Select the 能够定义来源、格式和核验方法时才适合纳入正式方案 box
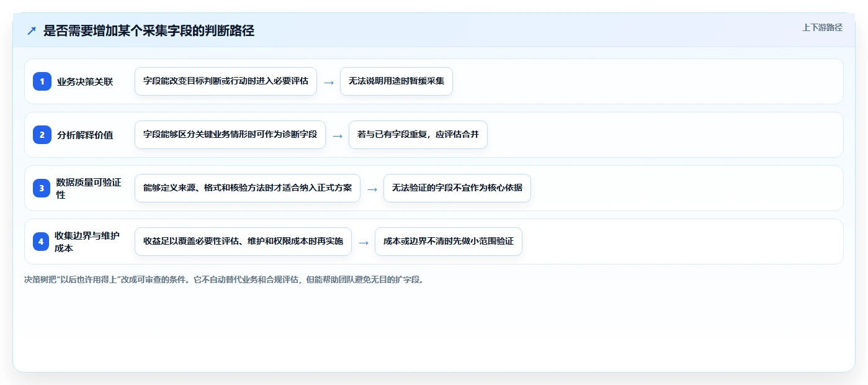868x385 pixels. (x=248, y=188)
